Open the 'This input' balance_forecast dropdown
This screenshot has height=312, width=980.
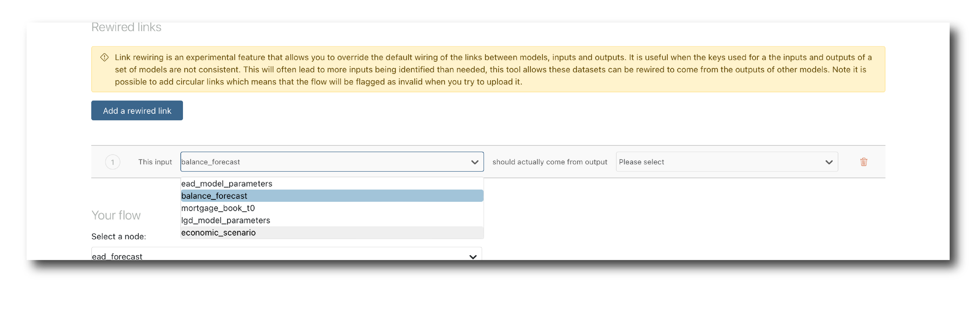click(327, 162)
